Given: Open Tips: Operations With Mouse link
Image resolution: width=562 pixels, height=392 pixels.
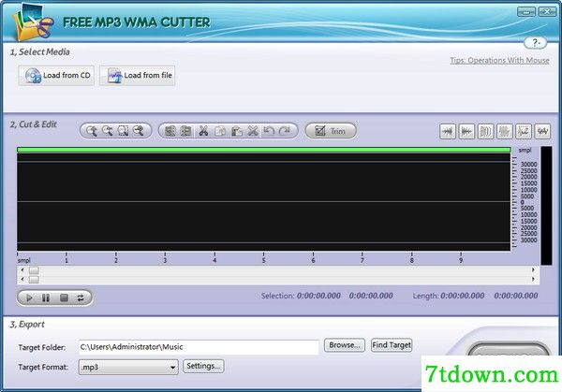Looking at the screenshot, I should tap(499, 60).
